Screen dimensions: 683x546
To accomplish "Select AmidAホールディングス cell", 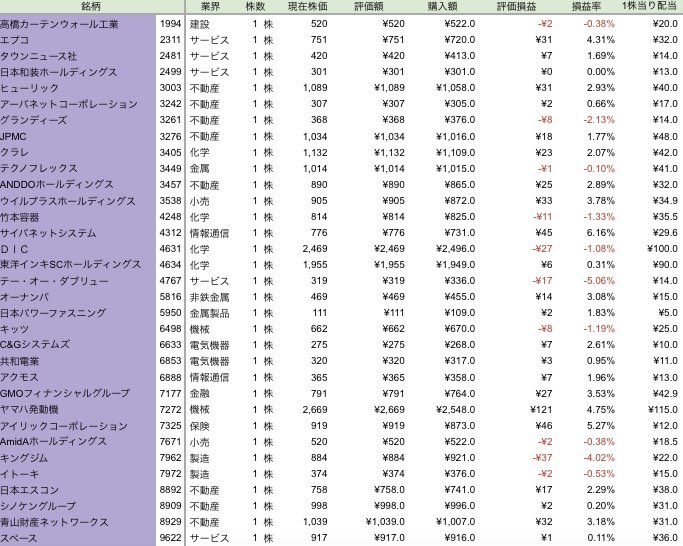I will 53,442.
